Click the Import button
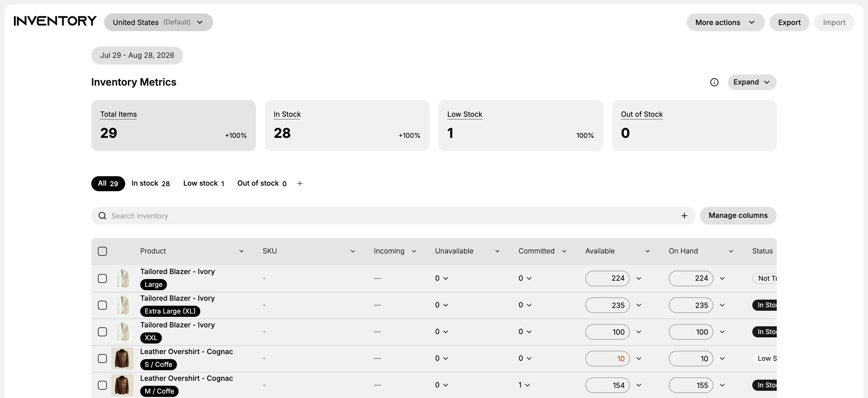Screen dimensions: 868x398 834,22
